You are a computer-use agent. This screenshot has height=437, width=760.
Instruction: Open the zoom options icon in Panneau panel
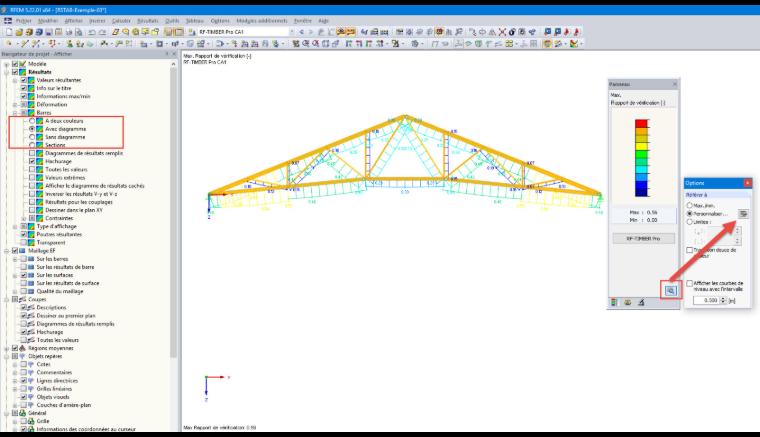[x=670, y=291]
